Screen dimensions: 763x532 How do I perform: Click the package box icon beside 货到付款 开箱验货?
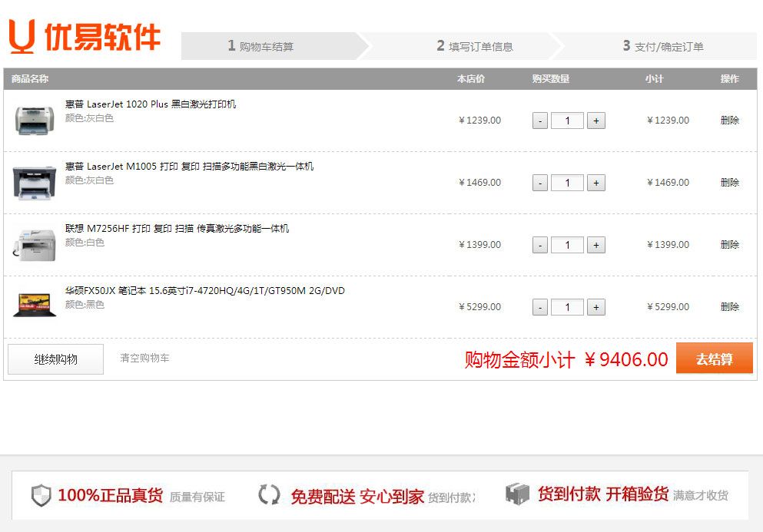click(517, 494)
